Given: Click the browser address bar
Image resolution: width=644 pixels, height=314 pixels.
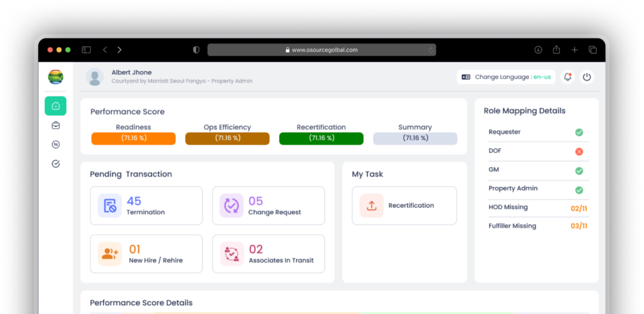Looking at the screenshot, I should 321,50.
